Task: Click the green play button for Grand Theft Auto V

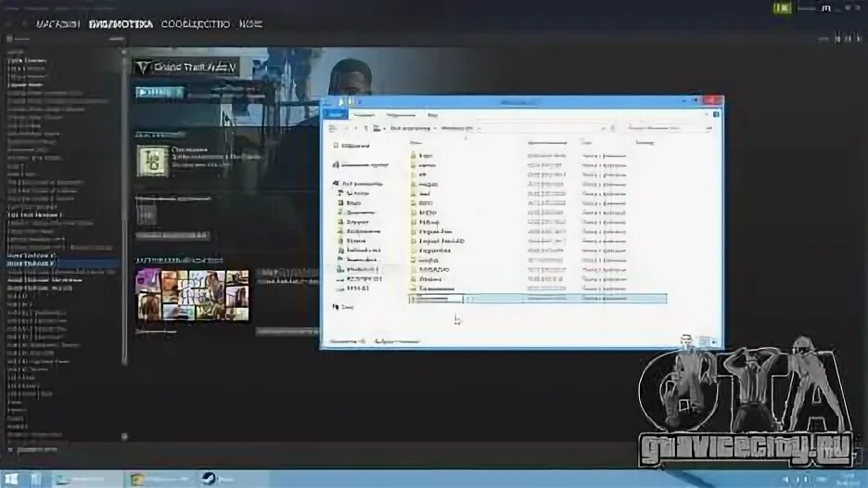Action: pos(159,92)
